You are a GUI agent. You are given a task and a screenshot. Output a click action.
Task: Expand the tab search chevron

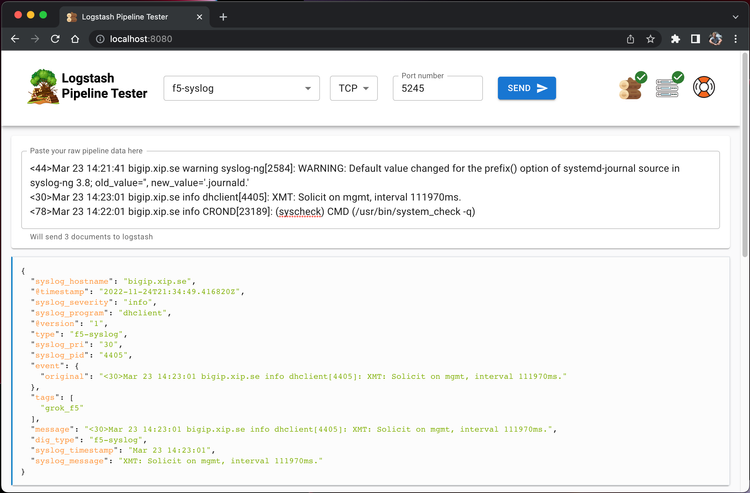(732, 17)
